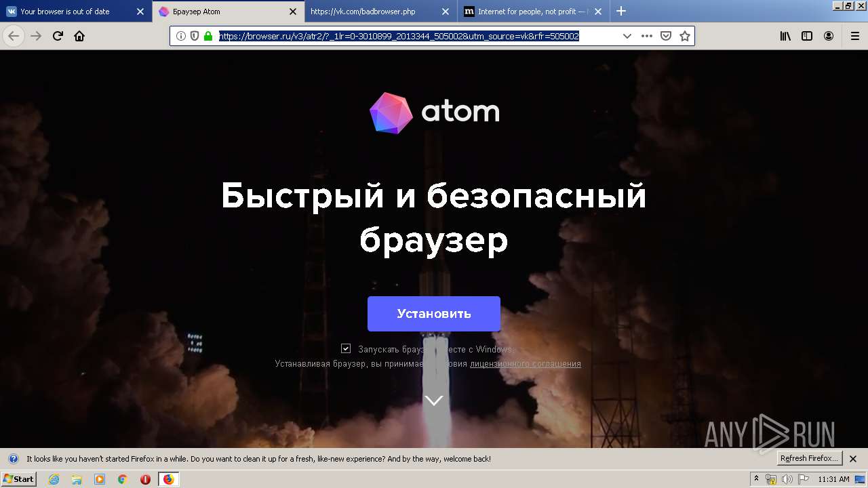Show hidden system tray icons
Viewport: 868px width, 488px height.
tap(757, 479)
